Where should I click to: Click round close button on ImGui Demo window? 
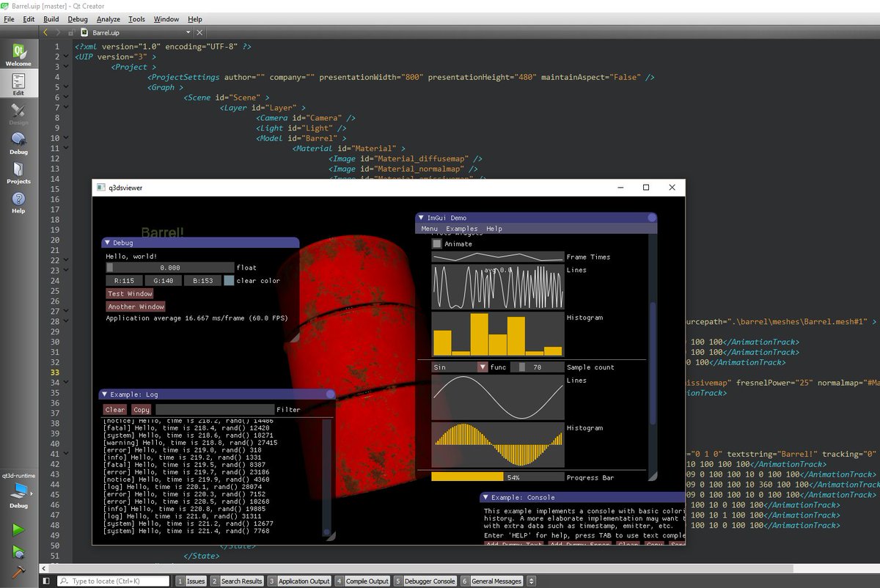(651, 218)
